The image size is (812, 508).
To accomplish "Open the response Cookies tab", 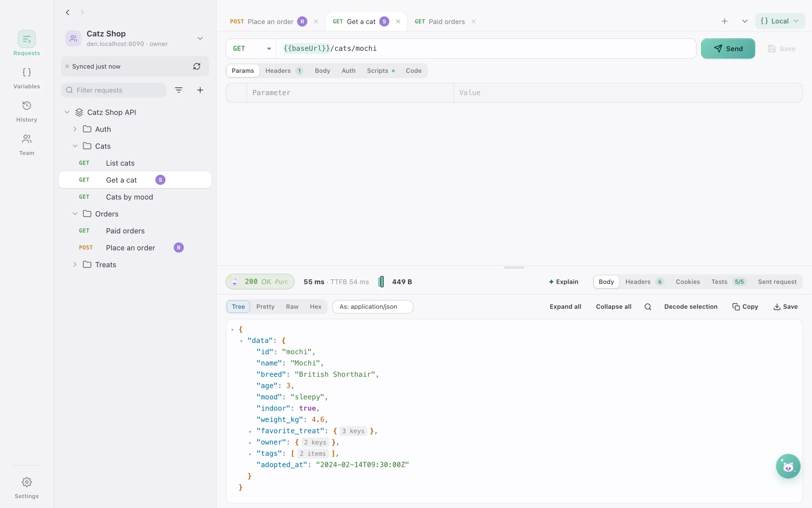I will pos(687,282).
